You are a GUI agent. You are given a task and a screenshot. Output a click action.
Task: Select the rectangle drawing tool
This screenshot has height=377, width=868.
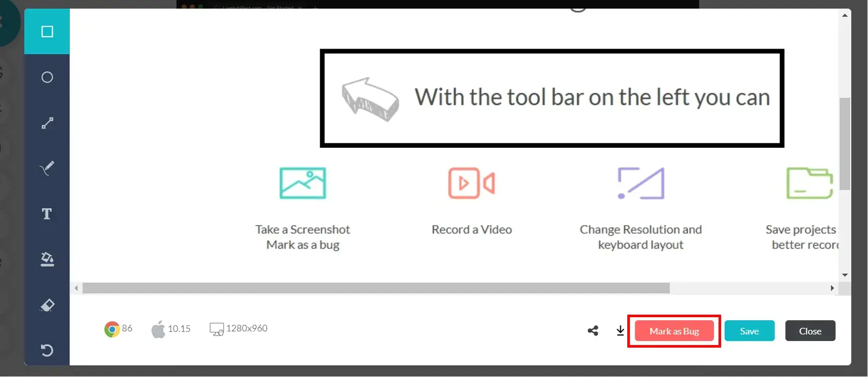pos(47,32)
